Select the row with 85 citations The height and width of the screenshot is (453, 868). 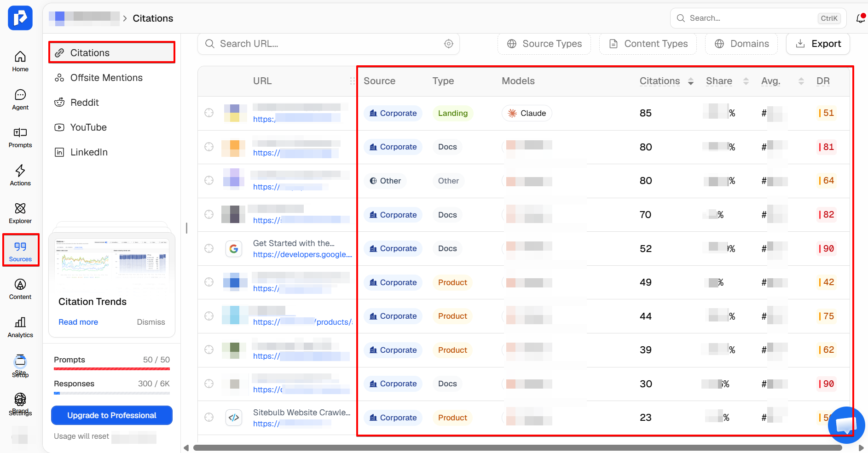(x=209, y=113)
